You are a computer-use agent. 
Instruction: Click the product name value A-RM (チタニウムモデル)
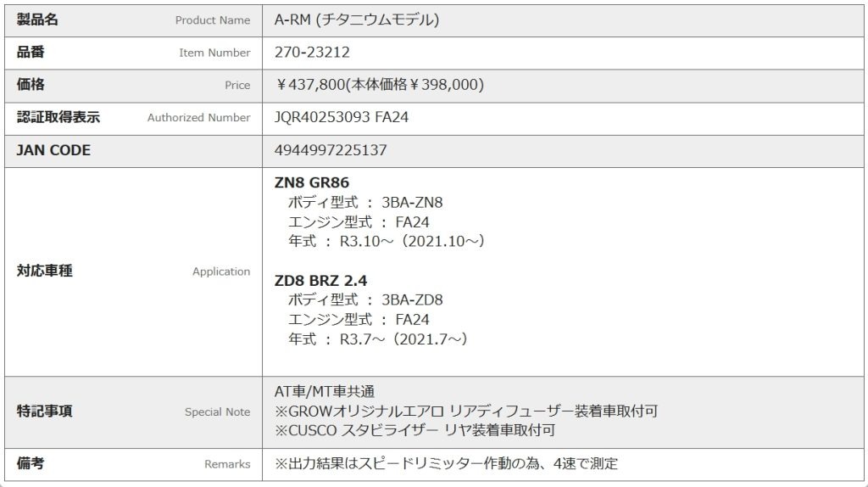point(357,20)
